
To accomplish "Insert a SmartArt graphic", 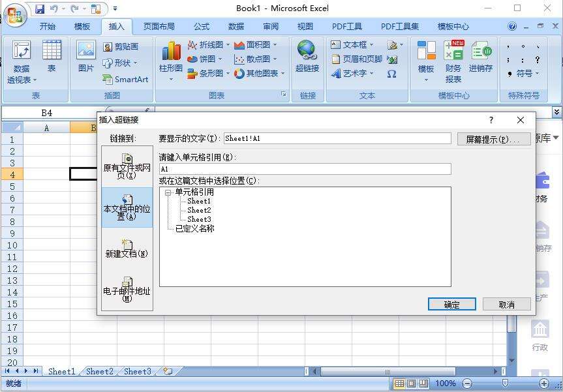I will click(125, 80).
